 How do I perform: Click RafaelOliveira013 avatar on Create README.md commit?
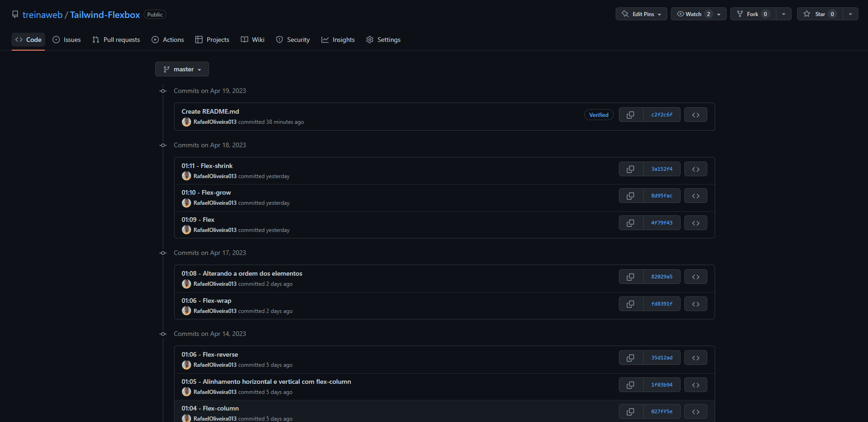click(x=186, y=122)
